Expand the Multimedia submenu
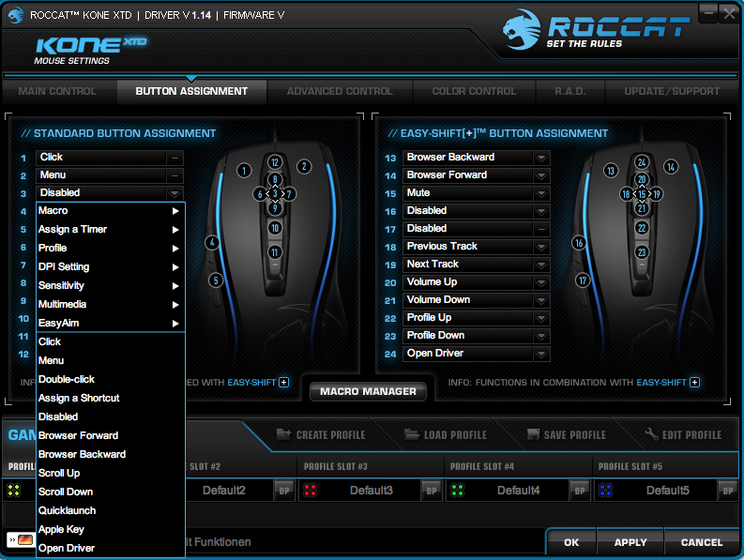Viewport: 744px width, 560px height. point(111,304)
